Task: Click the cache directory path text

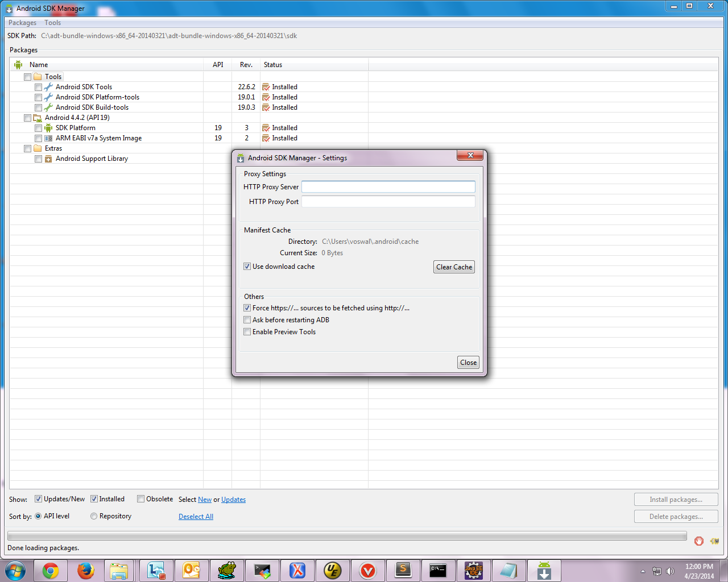Action: pyautogui.click(x=370, y=242)
